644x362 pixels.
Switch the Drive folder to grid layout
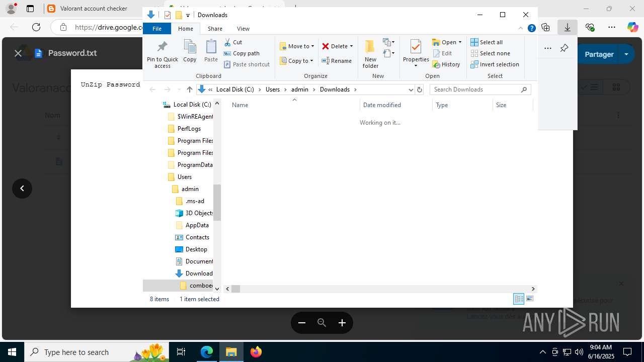[616, 87]
